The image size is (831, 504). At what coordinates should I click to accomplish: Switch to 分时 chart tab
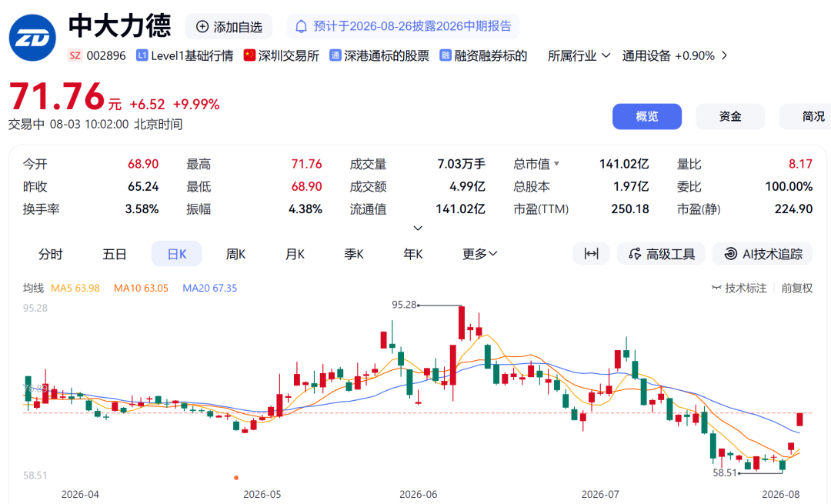[51, 254]
